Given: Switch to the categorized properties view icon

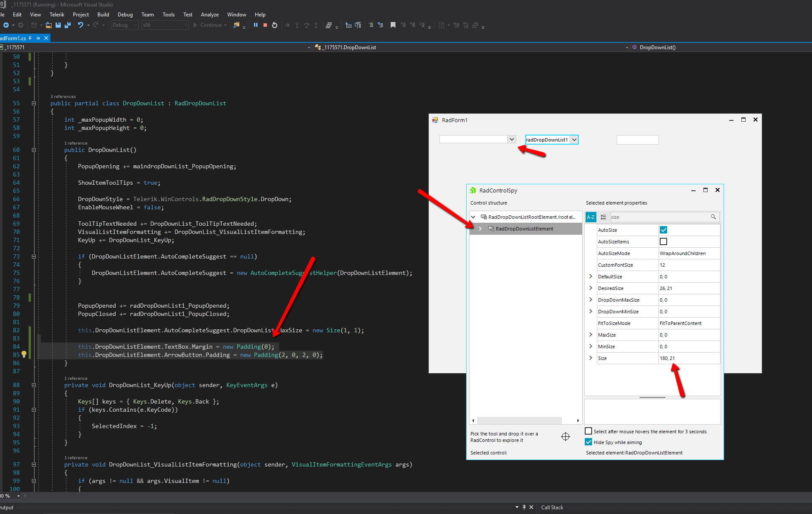Looking at the screenshot, I should pos(603,217).
